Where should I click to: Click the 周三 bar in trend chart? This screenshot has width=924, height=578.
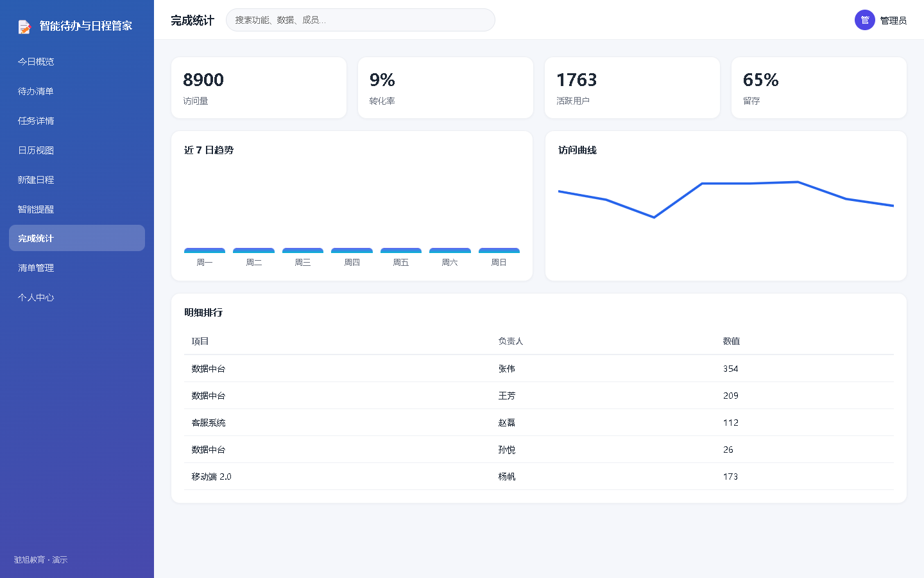[x=303, y=250]
